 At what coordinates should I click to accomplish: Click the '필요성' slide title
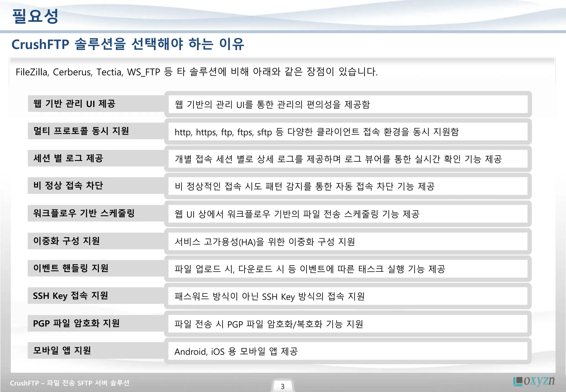[x=35, y=16]
